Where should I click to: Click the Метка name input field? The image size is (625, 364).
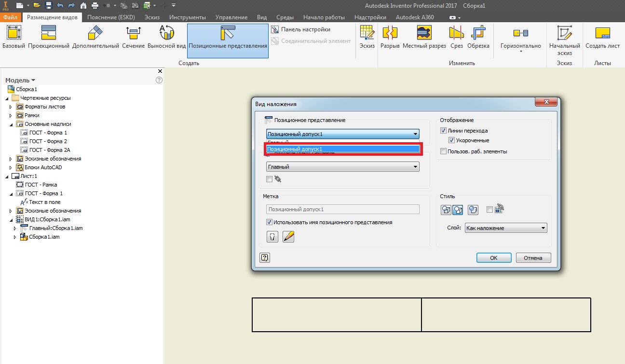click(x=343, y=209)
